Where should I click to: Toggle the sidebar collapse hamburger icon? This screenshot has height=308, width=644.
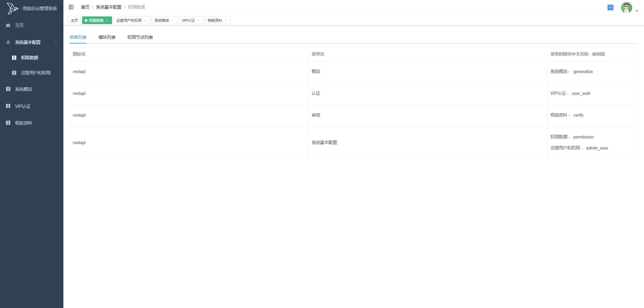71,7
